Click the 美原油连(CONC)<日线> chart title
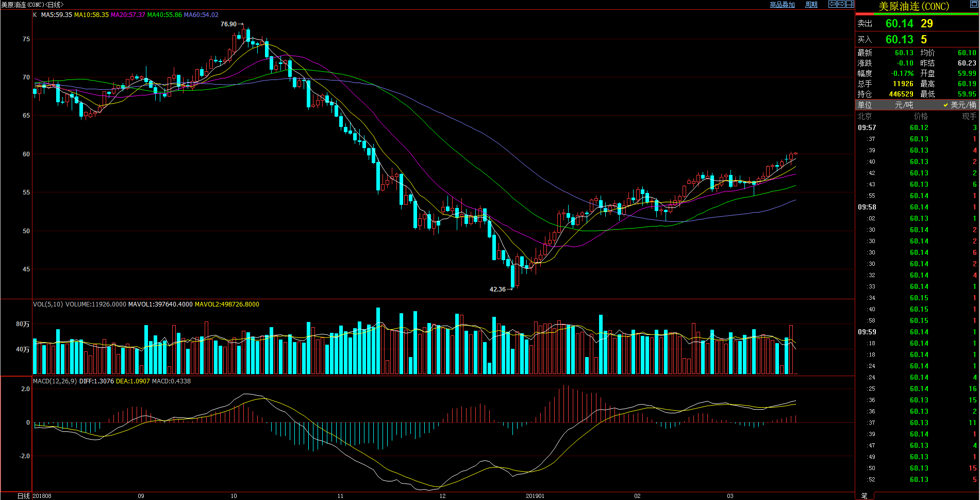 tap(32, 5)
